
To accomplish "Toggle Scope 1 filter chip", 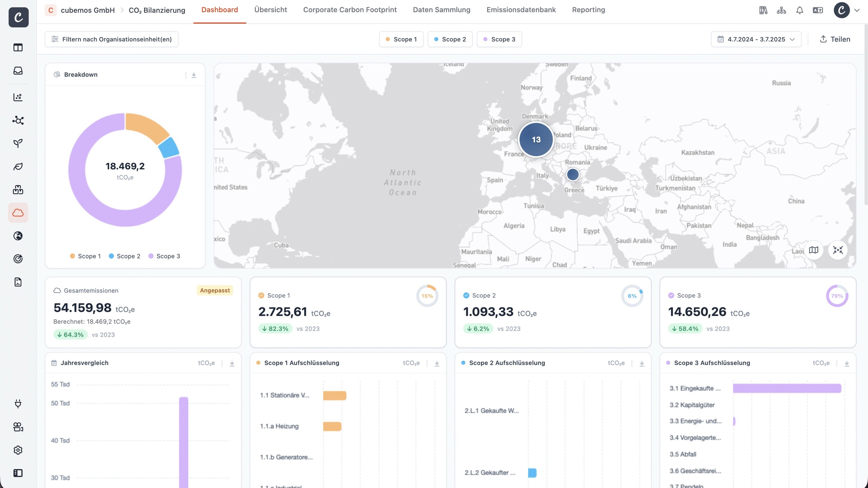I will coord(401,39).
